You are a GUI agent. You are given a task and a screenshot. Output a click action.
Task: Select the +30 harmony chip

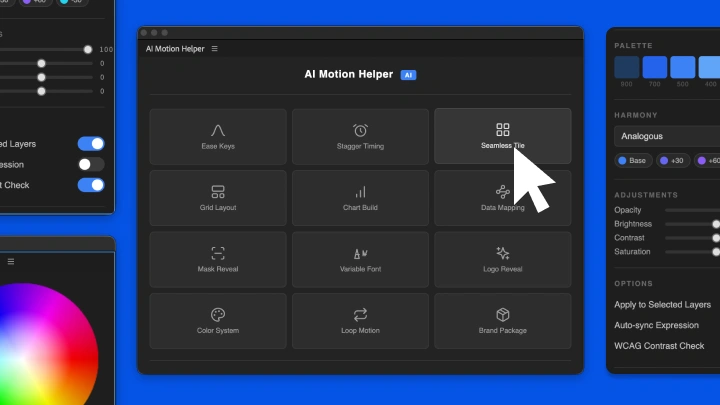click(672, 160)
